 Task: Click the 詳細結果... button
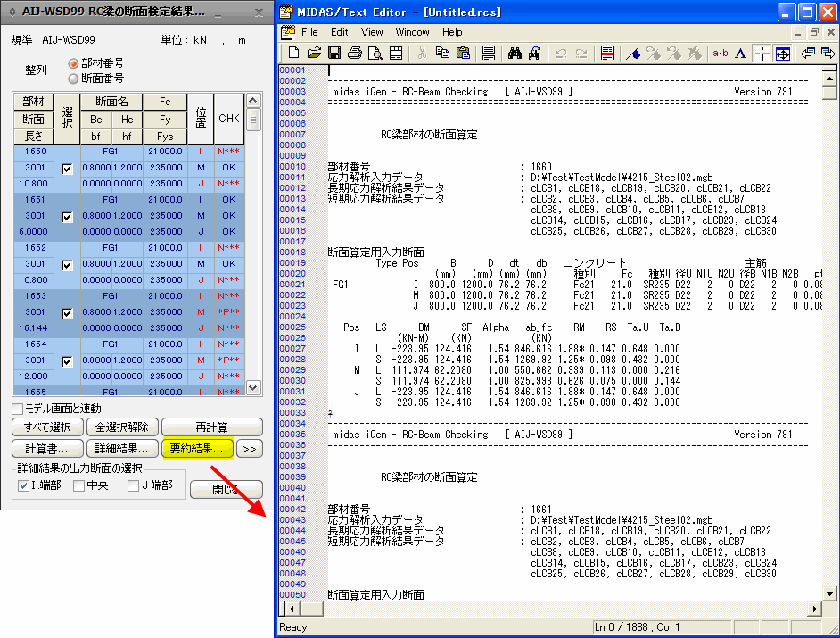(122, 449)
